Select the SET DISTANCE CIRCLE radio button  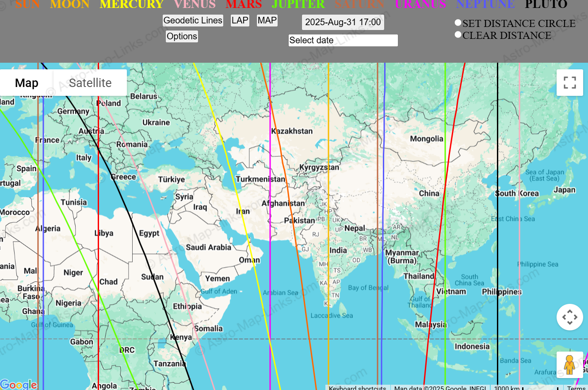[x=458, y=23]
